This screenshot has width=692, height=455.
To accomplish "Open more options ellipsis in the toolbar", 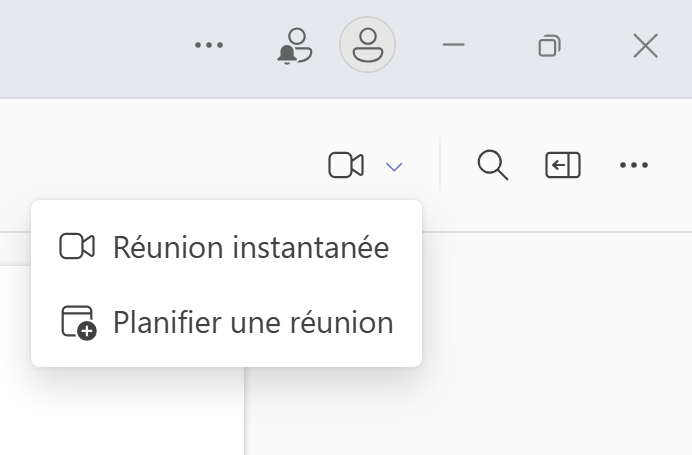I will pyautogui.click(x=634, y=165).
